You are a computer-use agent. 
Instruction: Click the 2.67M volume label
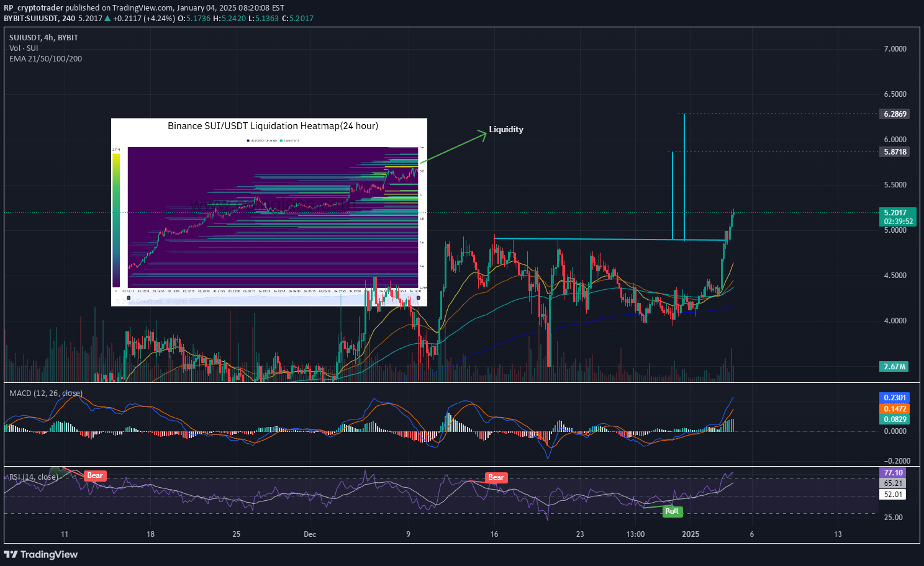click(894, 366)
